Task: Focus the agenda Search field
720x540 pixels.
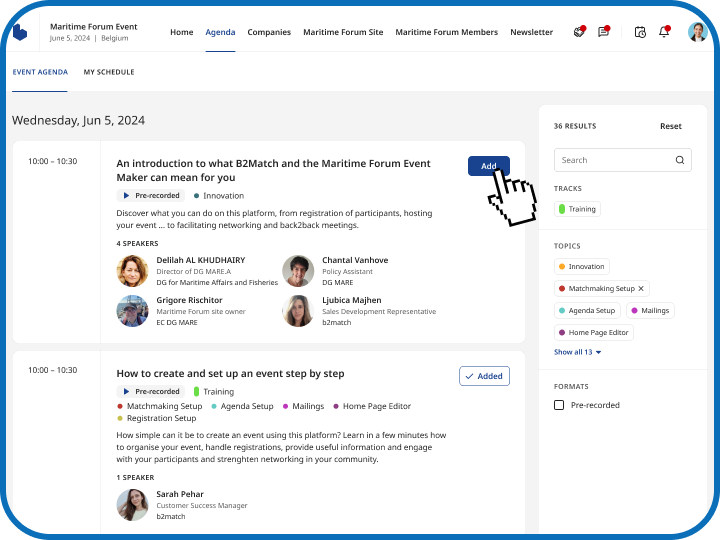Action: 623,160
